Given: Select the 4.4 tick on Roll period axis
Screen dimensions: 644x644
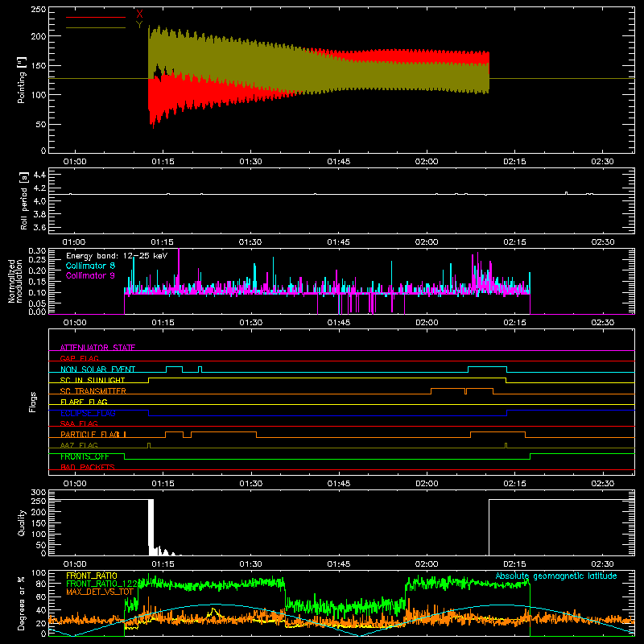Looking at the screenshot, I should tap(39, 175).
